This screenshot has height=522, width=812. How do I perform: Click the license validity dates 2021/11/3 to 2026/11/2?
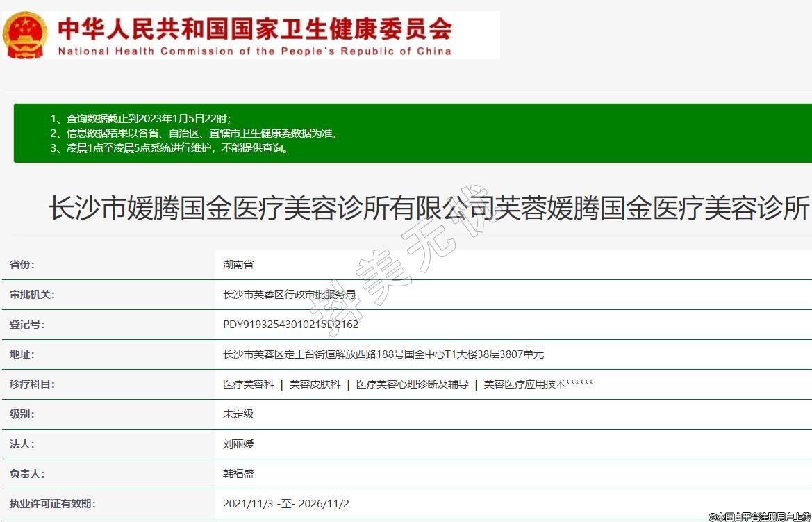(285, 504)
